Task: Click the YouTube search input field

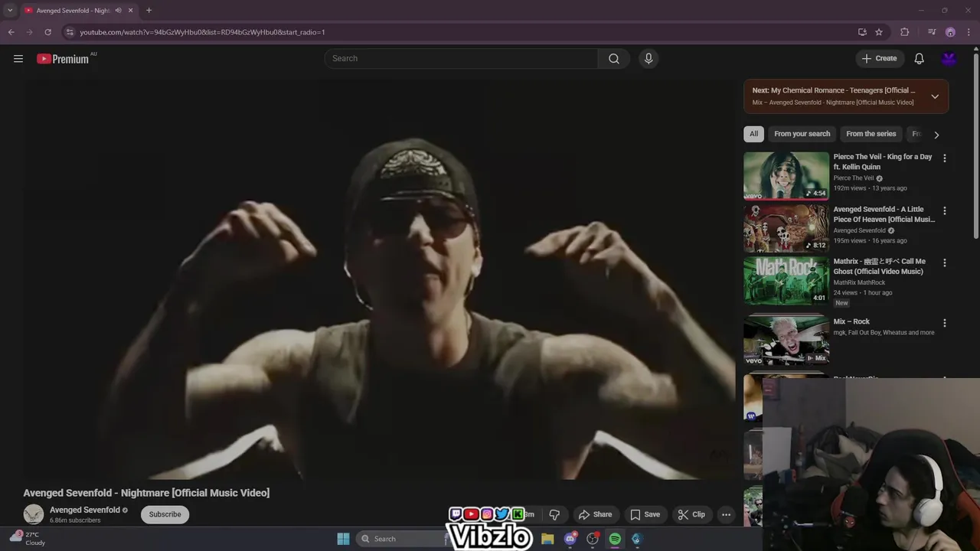Action: [x=461, y=59]
